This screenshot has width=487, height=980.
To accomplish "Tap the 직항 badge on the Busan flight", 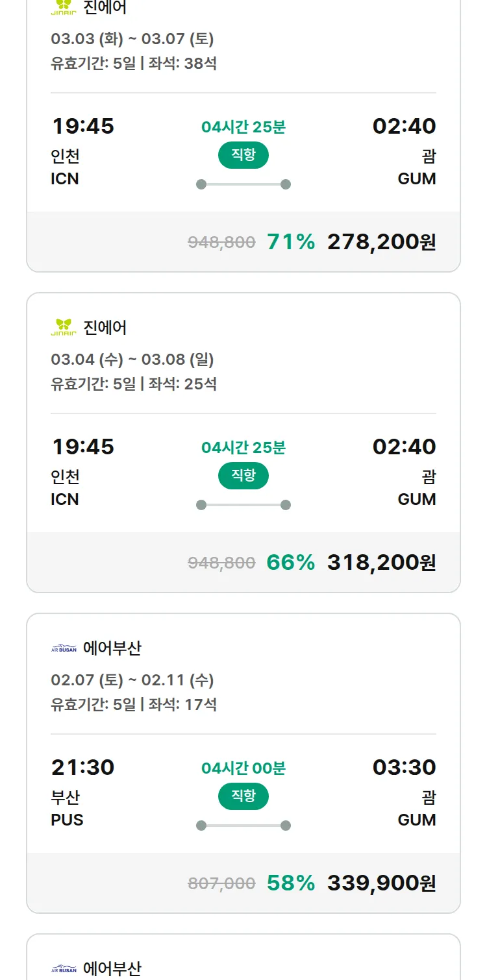I will (243, 796).
